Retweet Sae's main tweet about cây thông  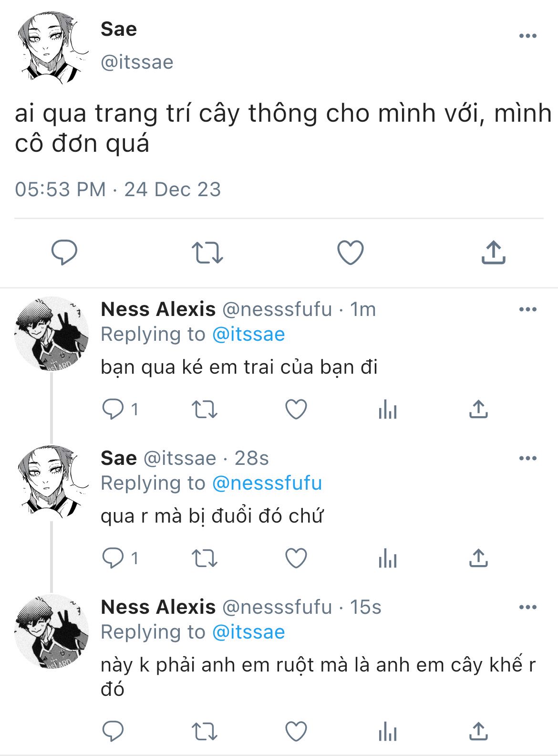pyautogui.click(x=207, y=253)
